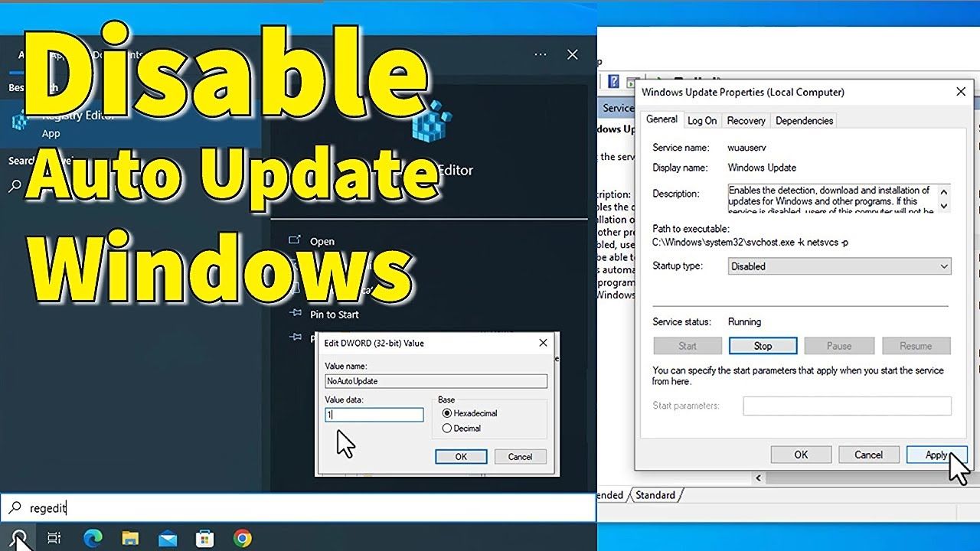Click the Description box up arrow

(x=944, y=191)
